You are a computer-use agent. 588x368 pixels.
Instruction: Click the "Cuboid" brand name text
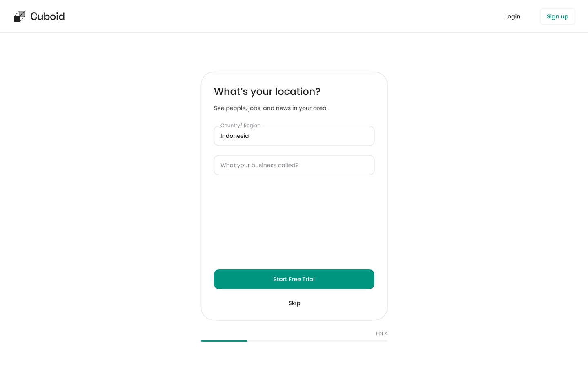[x=48, y=16]
